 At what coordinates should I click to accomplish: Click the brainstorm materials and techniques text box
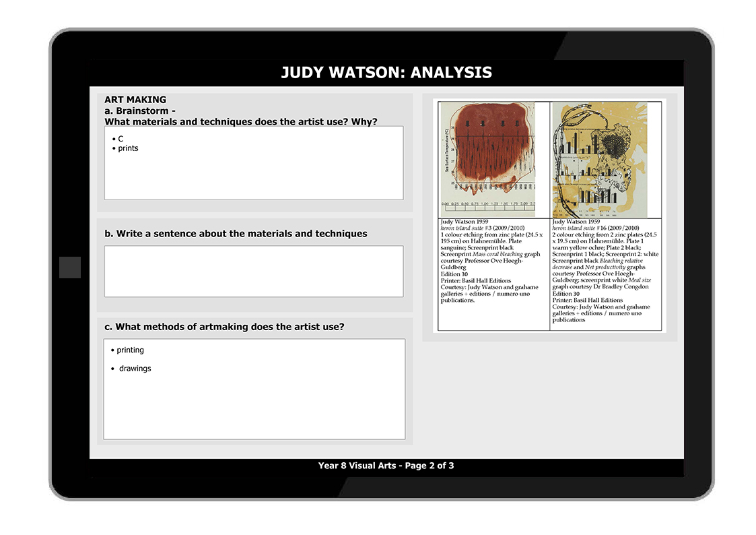coord(254,163)
